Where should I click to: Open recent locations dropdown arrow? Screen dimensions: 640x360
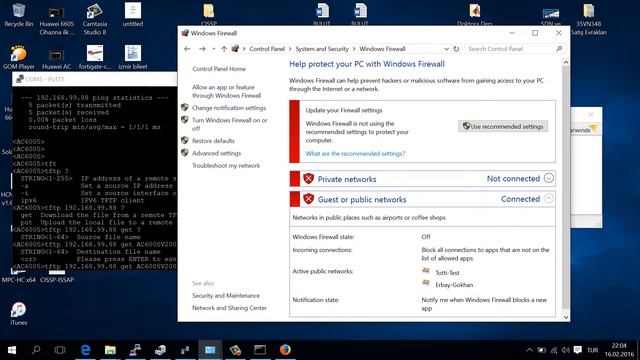[x=213, y=49]
